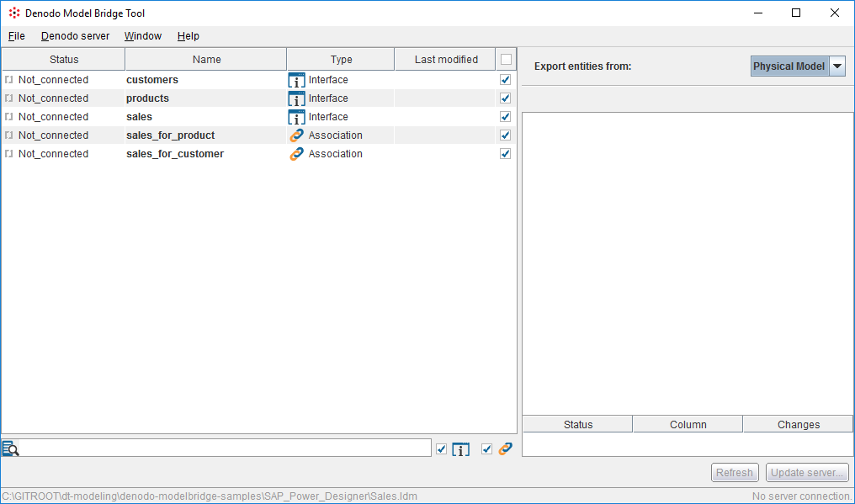
Task: Click the status icon in the sales row
Action: point(8,117)
